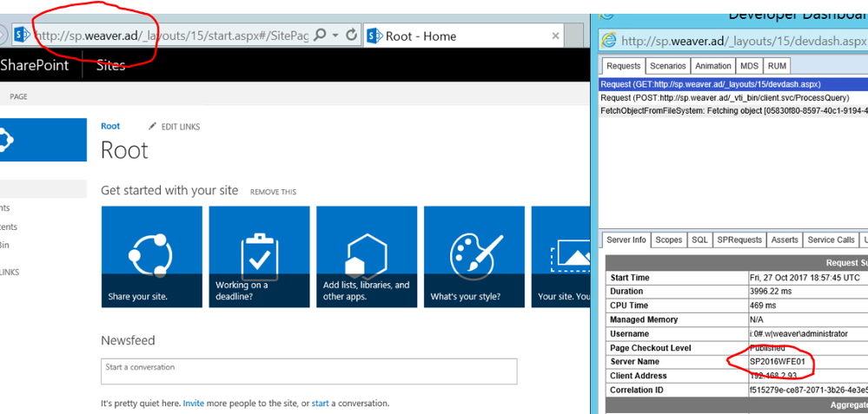Click SharePoint brand text in suite bar

[35, 65]
